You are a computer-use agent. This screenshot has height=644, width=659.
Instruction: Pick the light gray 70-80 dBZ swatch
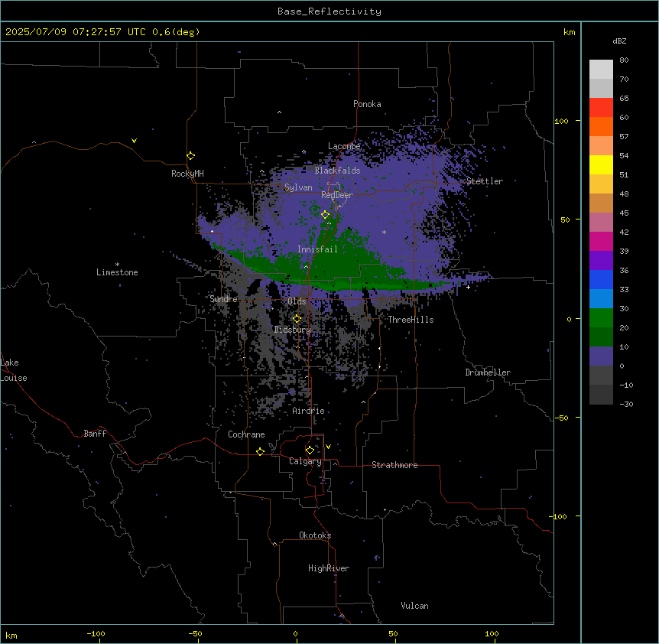(601, 70)
